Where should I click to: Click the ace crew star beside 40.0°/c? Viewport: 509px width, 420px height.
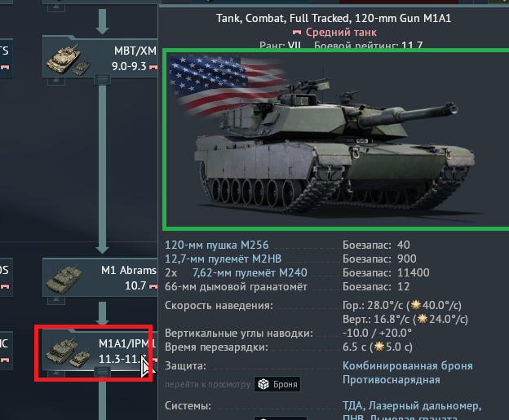[x=415, y=305]
